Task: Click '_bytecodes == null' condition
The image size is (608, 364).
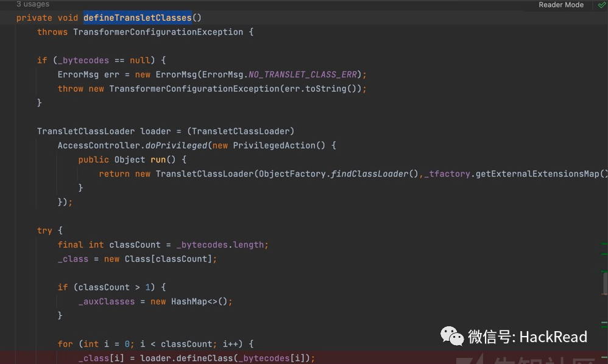Action: 104,60
